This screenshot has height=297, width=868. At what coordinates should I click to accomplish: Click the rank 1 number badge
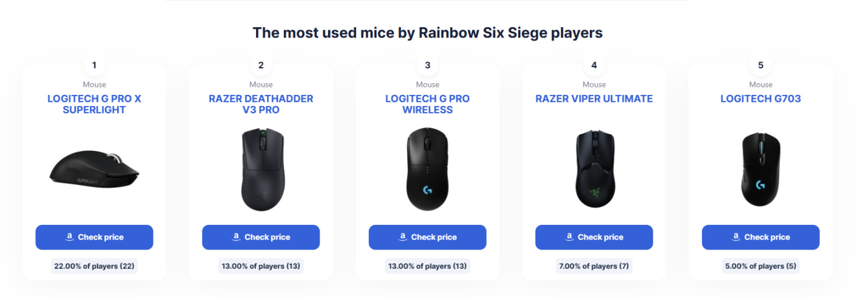pos(94,65)
